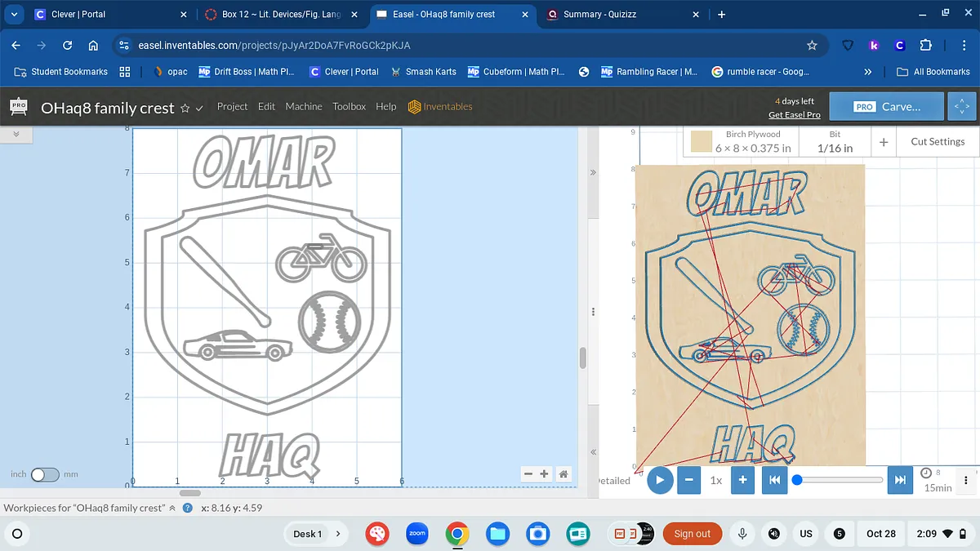Open the Files app in shelf
980x551 pixels.
coord(497,534)
